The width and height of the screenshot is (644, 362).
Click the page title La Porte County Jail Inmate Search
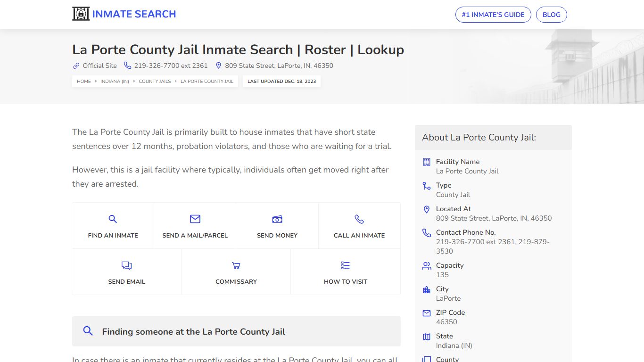point(238,49)
